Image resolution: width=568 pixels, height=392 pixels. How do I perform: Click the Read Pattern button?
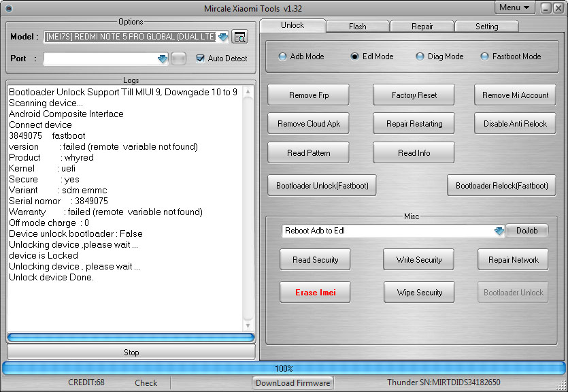[x=309, y=153]
